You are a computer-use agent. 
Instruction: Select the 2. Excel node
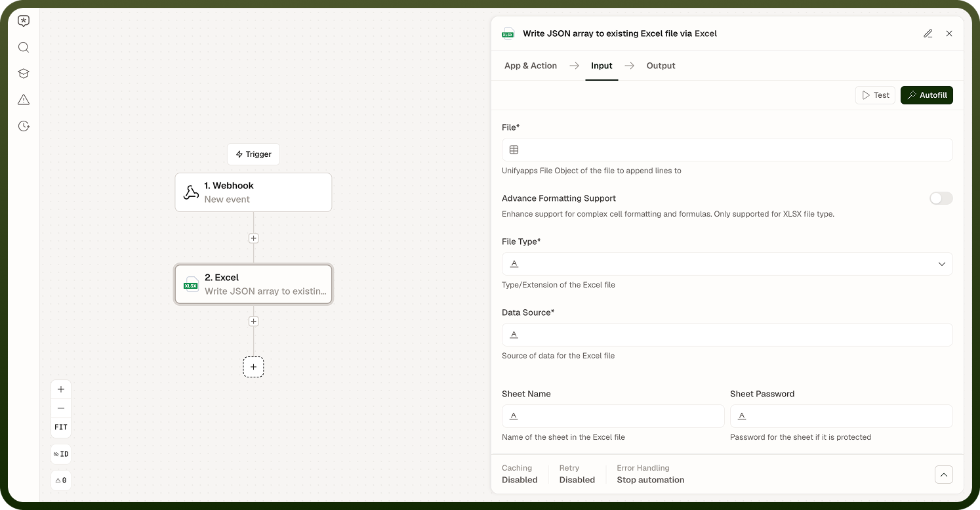click(x=253, y=284)
